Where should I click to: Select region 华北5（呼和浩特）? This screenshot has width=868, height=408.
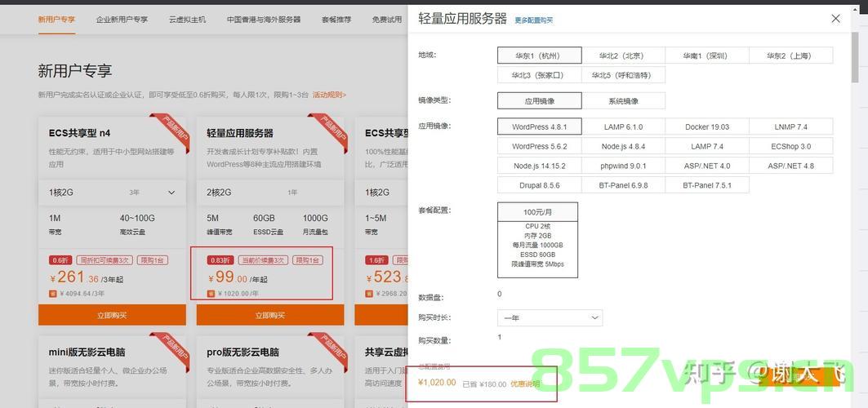point(623,74)
